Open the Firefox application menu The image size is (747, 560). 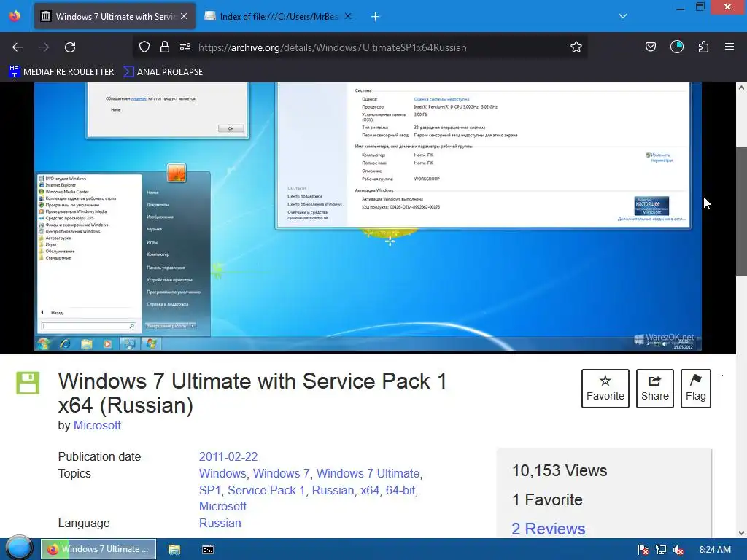tap(729, 47)
